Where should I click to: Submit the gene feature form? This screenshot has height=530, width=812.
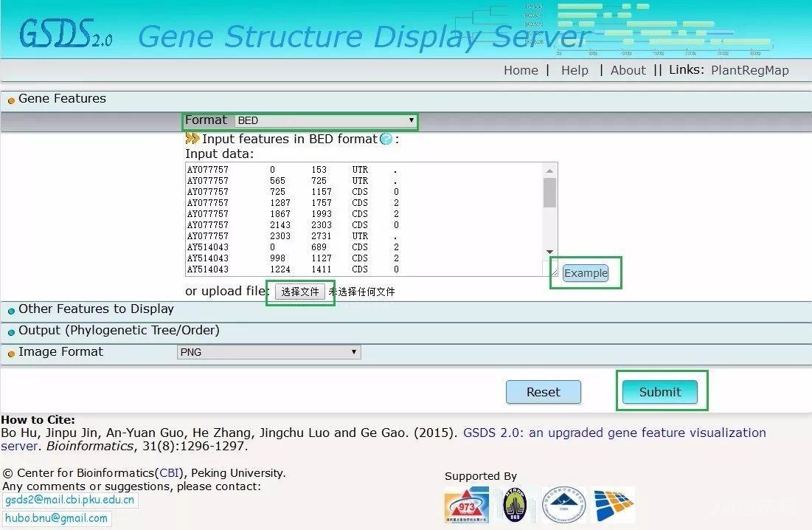[x=660, y=392]
